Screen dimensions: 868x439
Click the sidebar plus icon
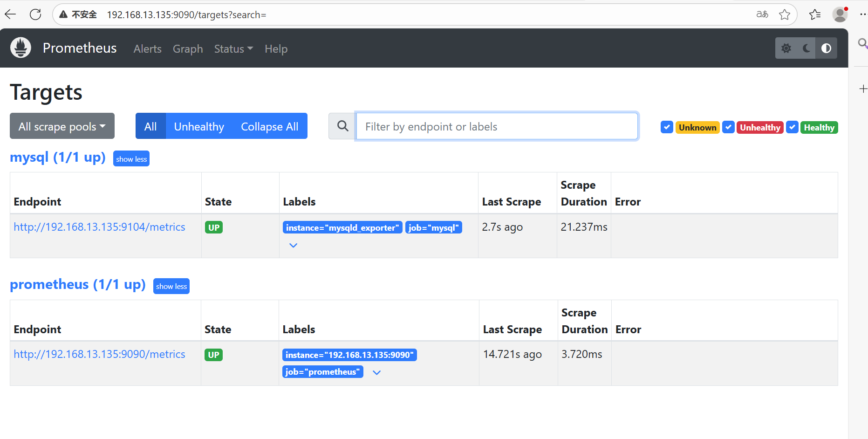863,89
